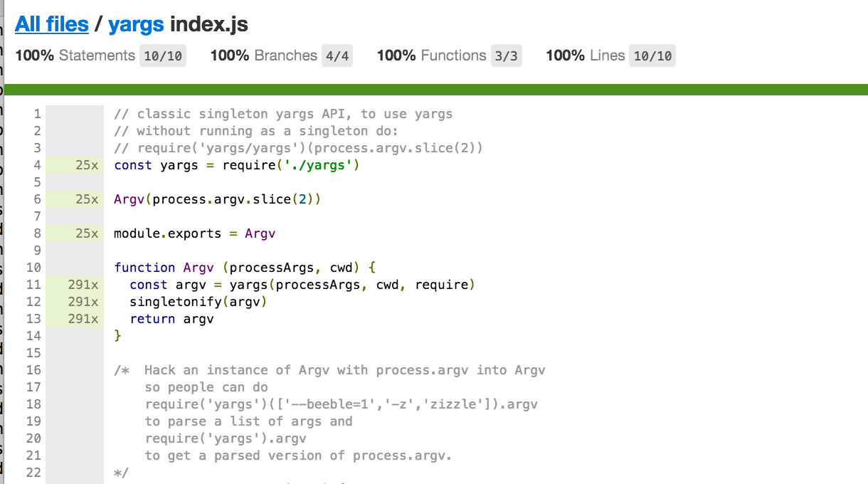Click the 3/3 Functions fraction badge
This screenshot has width=868, height=484.
click(506, 56)
